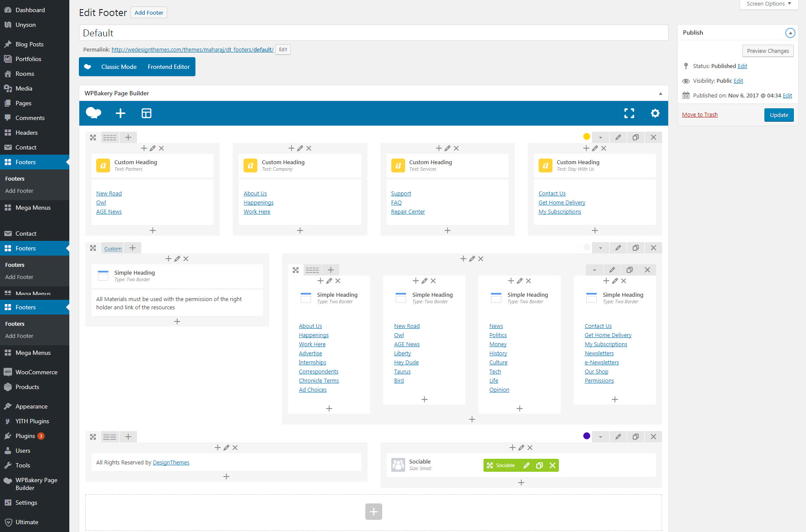
Task: Open page builder settings gear
Action: pos(655,114)
